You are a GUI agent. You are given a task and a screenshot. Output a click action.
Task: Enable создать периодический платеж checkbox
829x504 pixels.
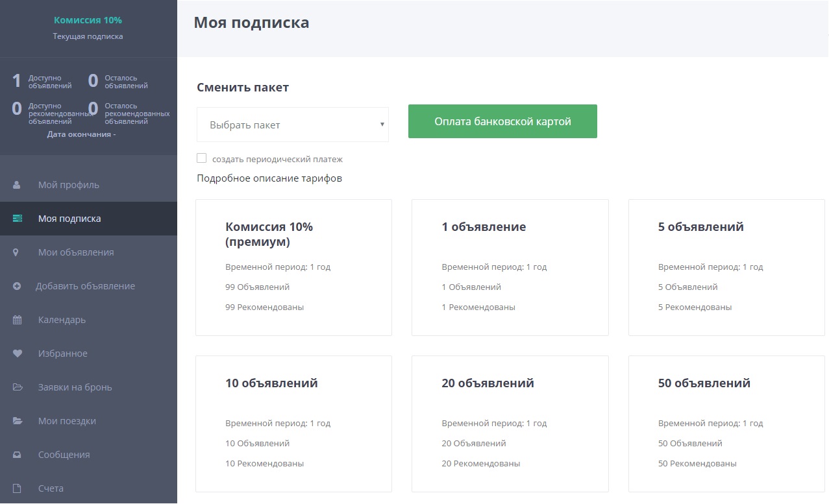pos(202,158)
